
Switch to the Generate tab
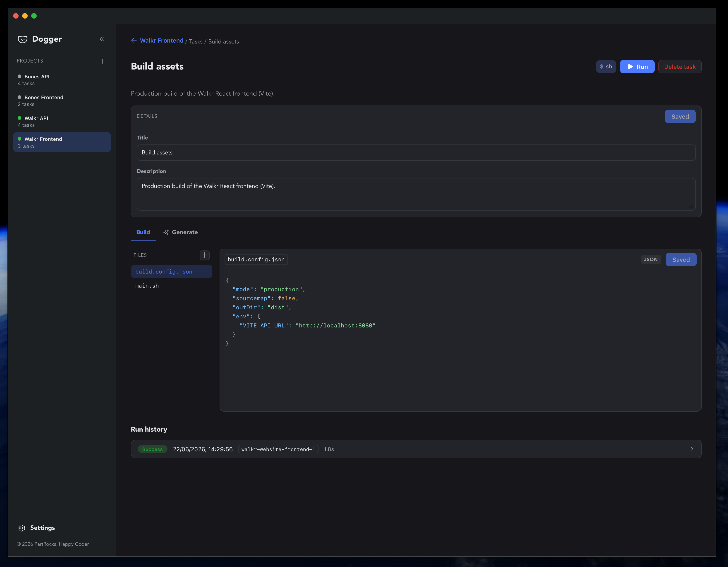click(180, 232)
